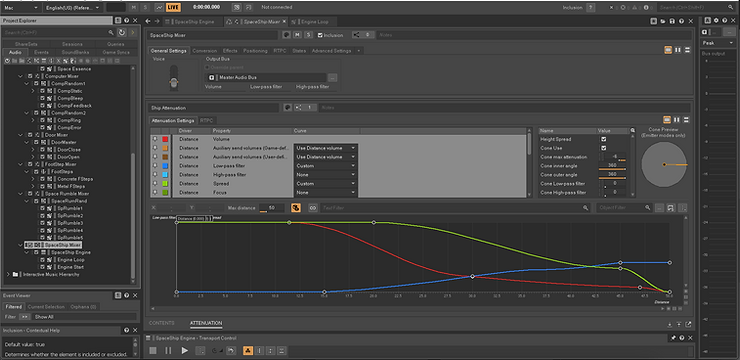Stop playback in Transport Control
The width and height of the screenshot is (740, 360).
tap(153, 351)
